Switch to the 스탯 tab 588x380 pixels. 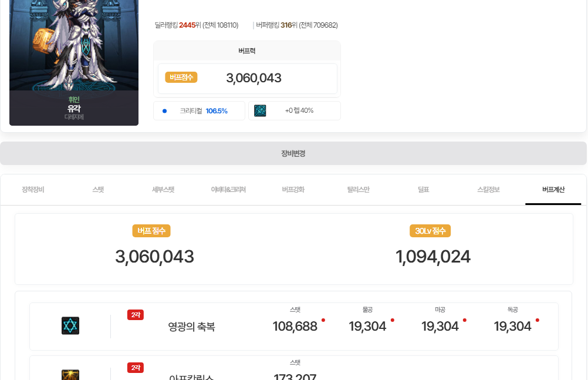pyautogui.click(x=98, y=190)
